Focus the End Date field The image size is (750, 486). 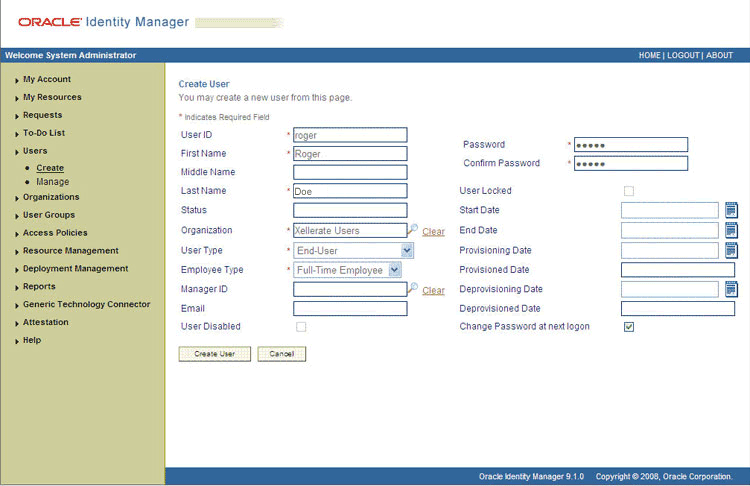click(670, 230)
